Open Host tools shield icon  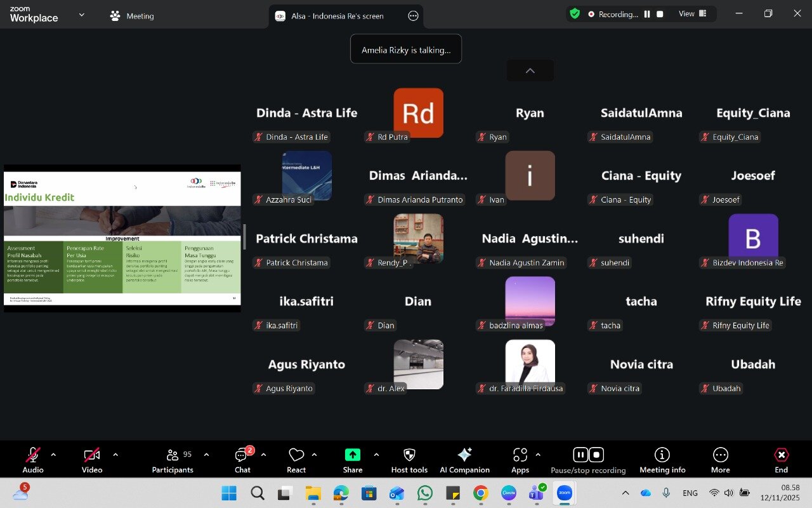coord(409,455)
